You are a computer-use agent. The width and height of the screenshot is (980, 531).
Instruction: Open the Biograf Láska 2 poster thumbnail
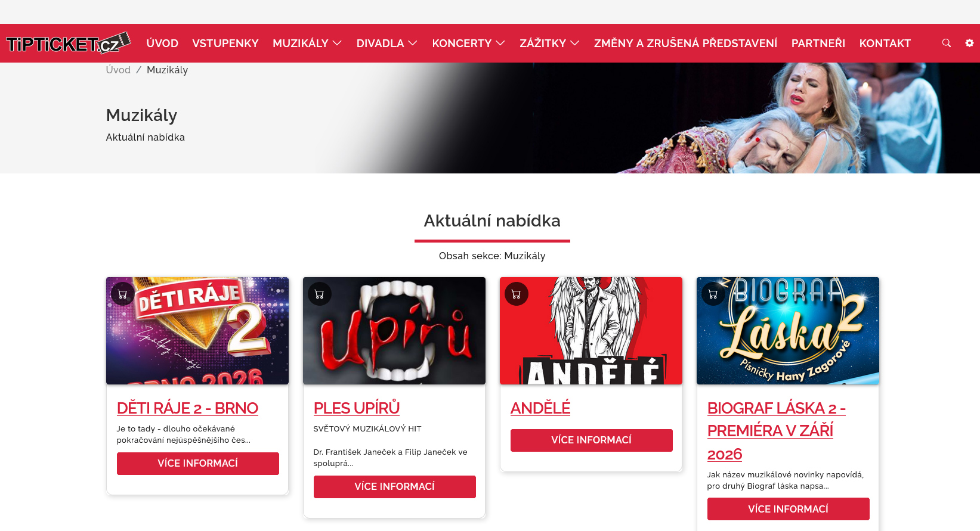787,331
